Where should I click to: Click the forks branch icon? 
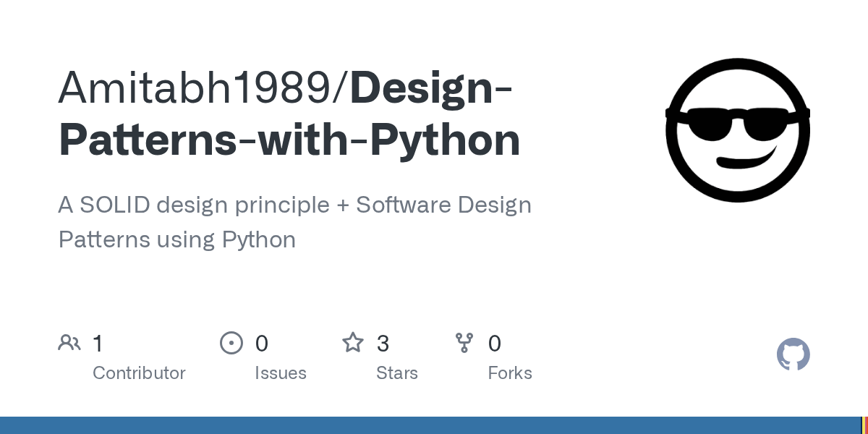(464, 343)
